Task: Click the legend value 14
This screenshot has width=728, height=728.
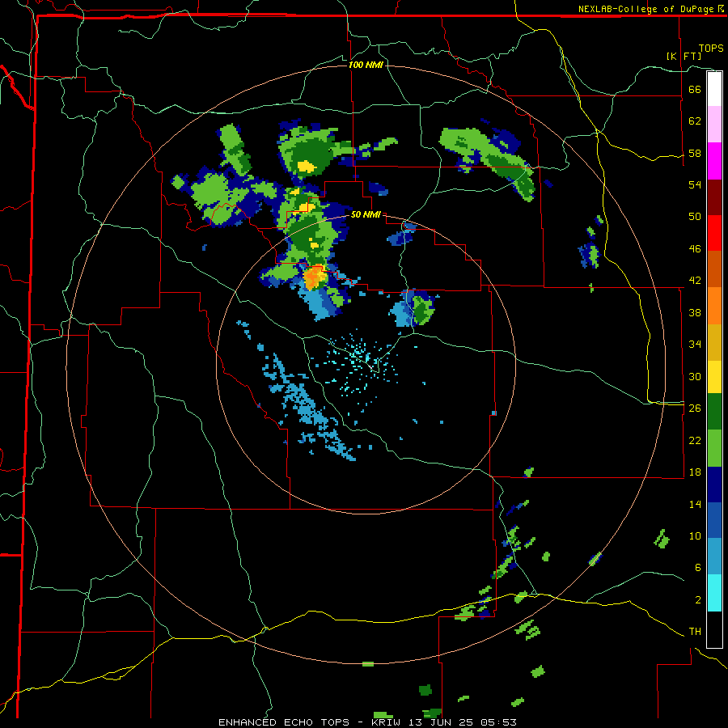Action: [x=695, y=504]
